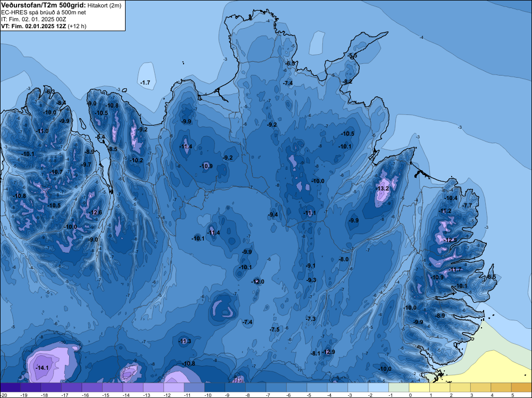Screen dimensions: 532x398
Task: Click the -5.4 temperature label
Action: click(101, 137)
